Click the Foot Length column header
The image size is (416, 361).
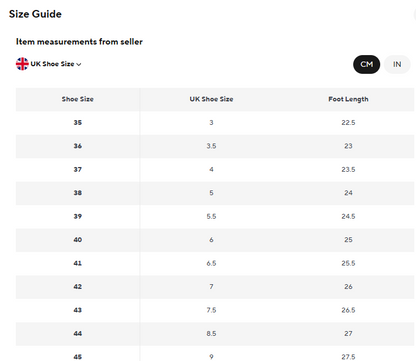348,99
